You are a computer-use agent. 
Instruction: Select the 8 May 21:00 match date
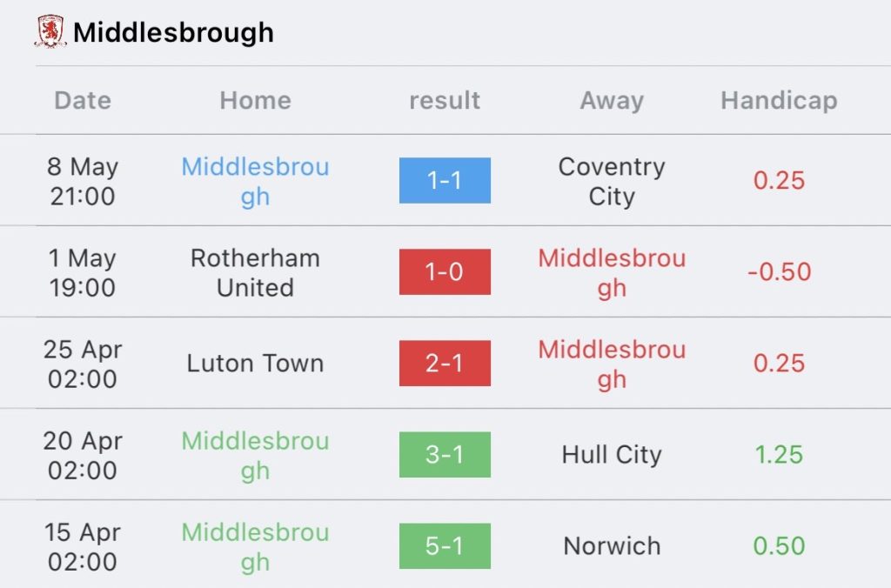click(x=83, y=181)
